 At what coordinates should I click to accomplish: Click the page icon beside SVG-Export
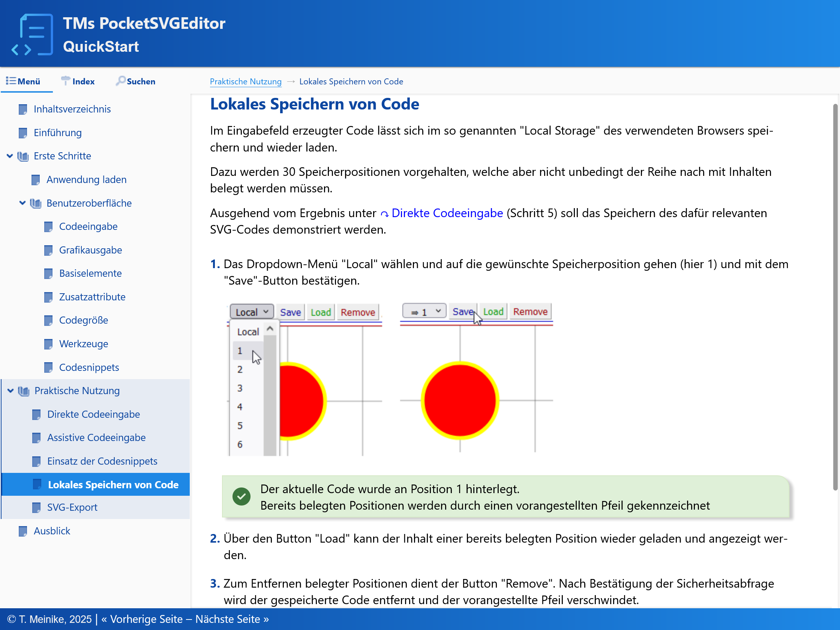(36, 507)
